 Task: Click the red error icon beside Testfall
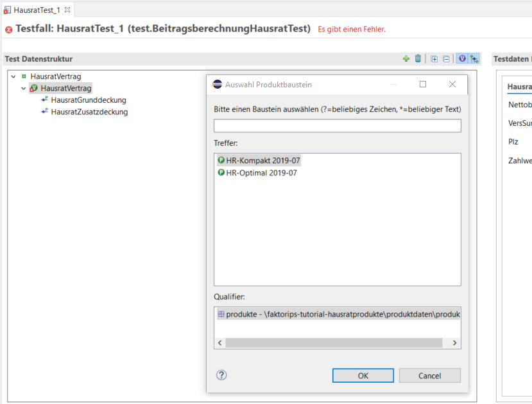[9, 30]
